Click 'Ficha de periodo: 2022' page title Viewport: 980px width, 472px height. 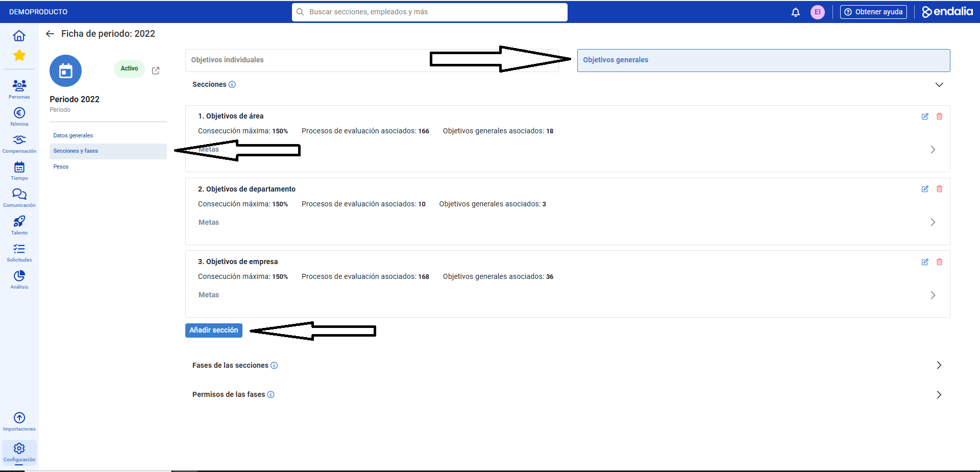pyautogui.click(x=108, y=34)
